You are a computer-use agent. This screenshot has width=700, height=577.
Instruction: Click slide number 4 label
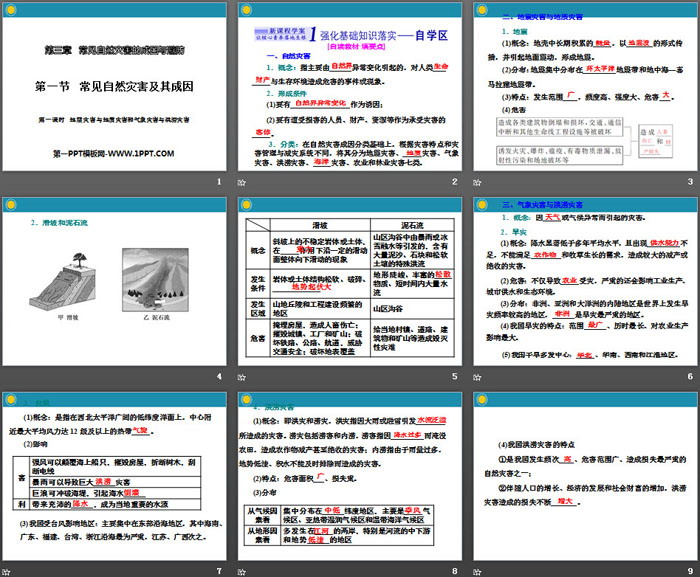click(x=219, y=376)
